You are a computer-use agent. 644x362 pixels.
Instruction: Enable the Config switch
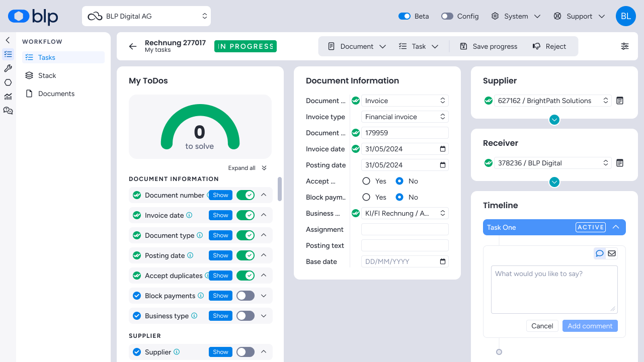pos(447,16)
